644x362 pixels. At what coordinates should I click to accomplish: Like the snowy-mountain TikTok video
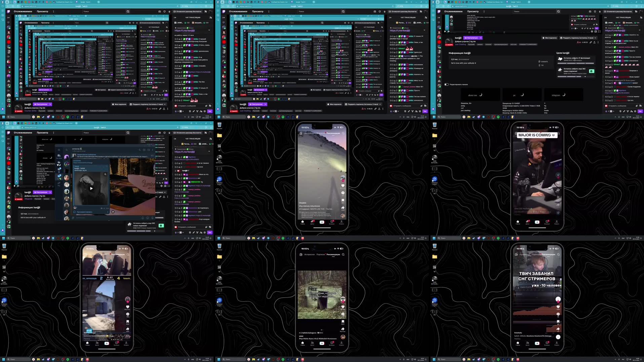(343, 186)
